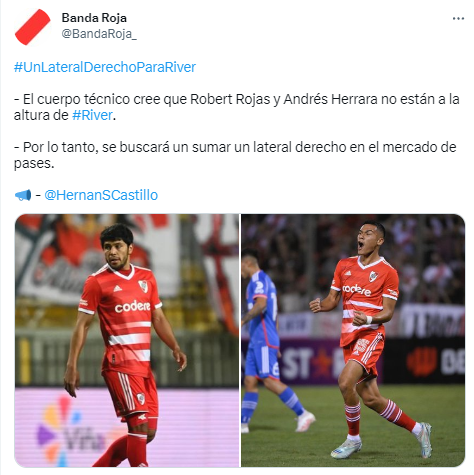The width and height of the screenshot is (474, 475).
Task: Open the @HernanSCastillo mention
Action: coord(101,195)
